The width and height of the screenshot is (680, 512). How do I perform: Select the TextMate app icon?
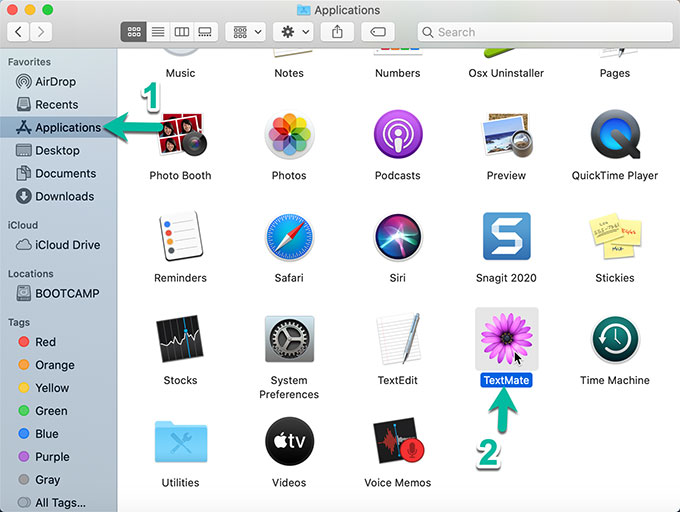(x=507, y=339)
